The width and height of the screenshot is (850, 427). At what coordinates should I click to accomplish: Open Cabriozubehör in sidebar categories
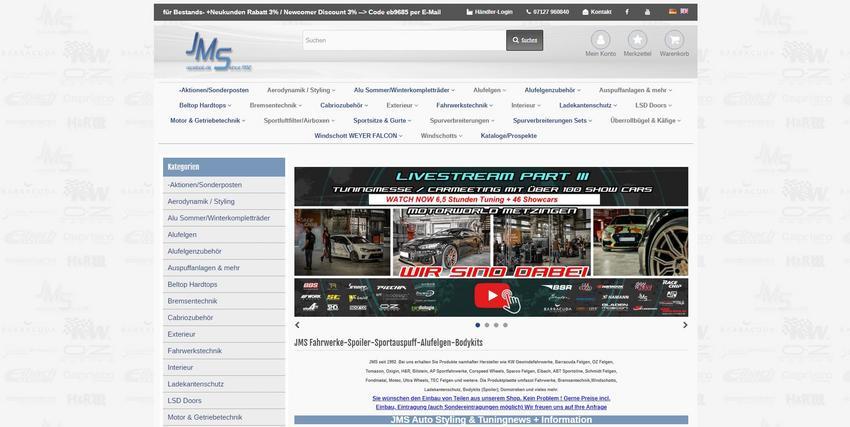point(224,318)
